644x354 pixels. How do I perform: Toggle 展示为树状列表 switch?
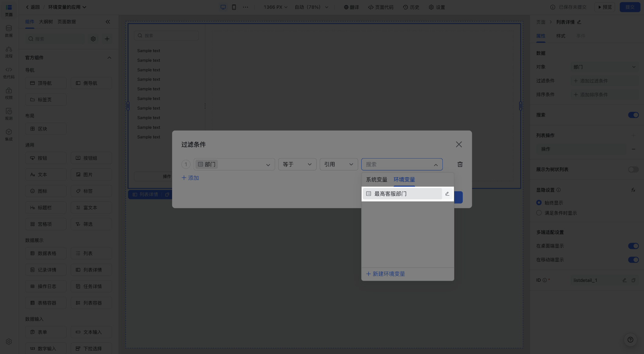click(633, 169)
